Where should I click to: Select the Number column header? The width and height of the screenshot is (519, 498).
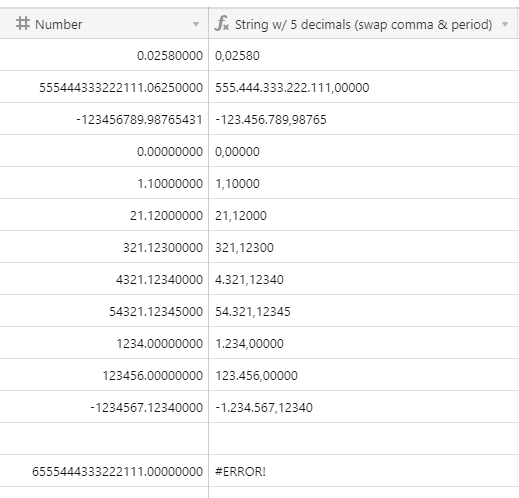(x=104, y=23)
